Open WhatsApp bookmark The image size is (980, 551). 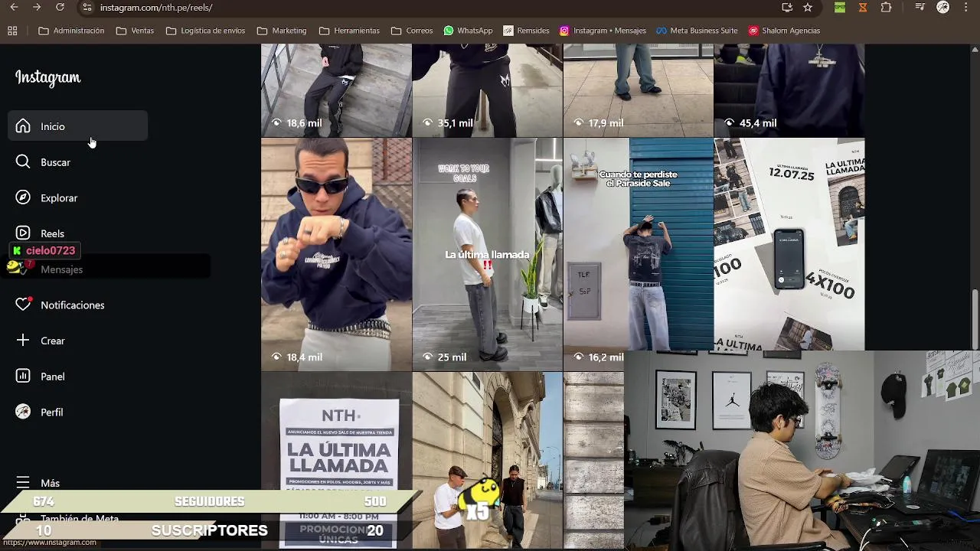point(468,31)
